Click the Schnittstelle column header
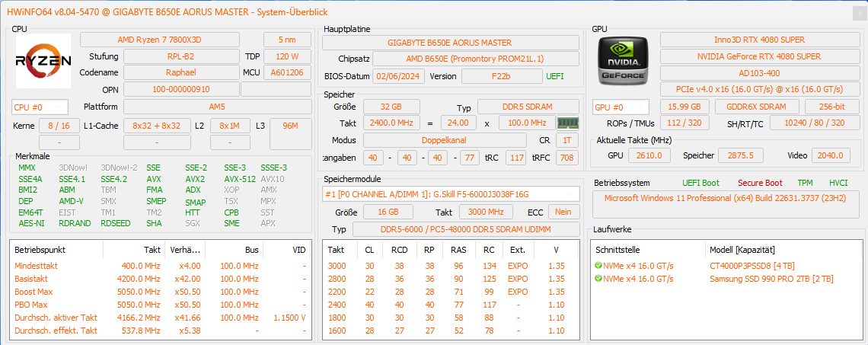This screenshot has height=345, width=868. point(648,250)
